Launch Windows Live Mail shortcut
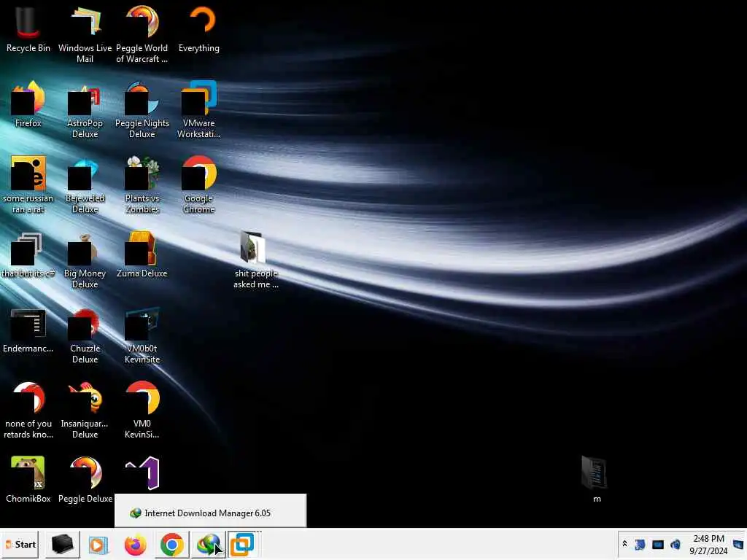Screen dimensions: 747x560 [85, 34]
